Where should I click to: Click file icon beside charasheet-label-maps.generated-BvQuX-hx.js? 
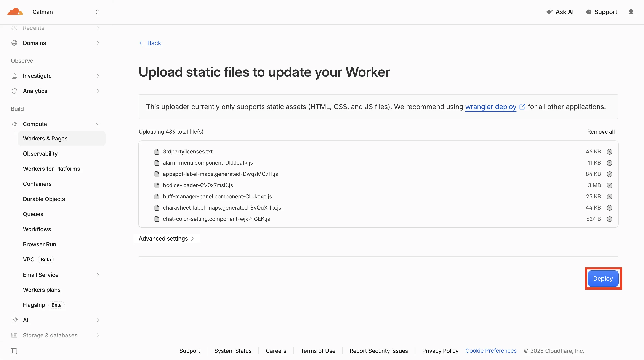tap(157, 208)
